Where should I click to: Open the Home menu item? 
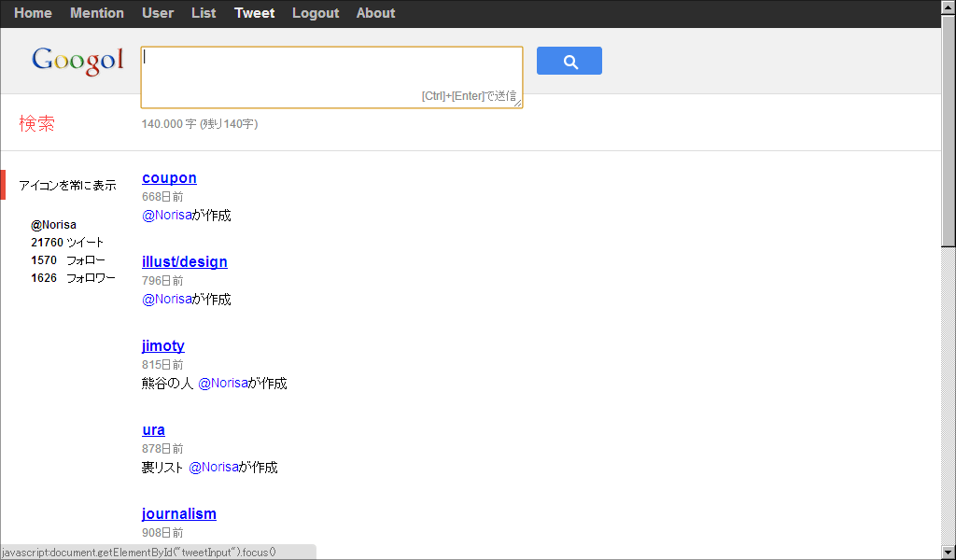[33, 13]
